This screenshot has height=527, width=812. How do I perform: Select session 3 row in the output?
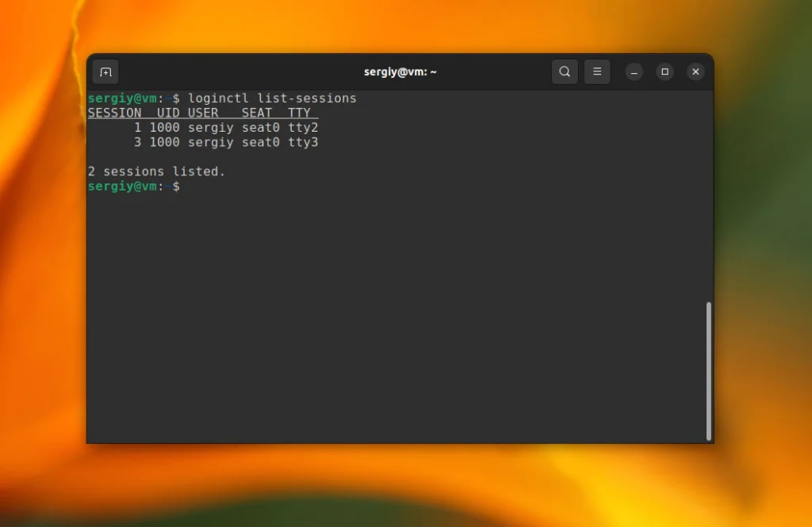[x=222, y=142]
